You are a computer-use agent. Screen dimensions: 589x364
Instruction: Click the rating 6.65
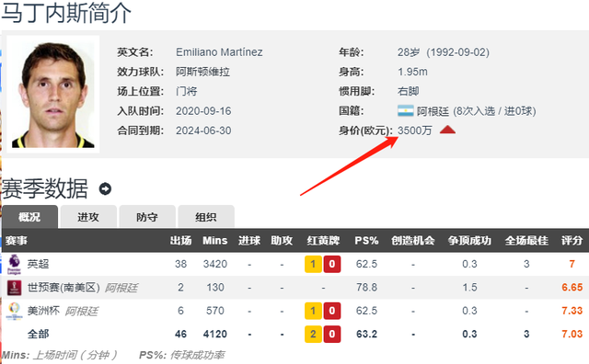click(572, 288)
